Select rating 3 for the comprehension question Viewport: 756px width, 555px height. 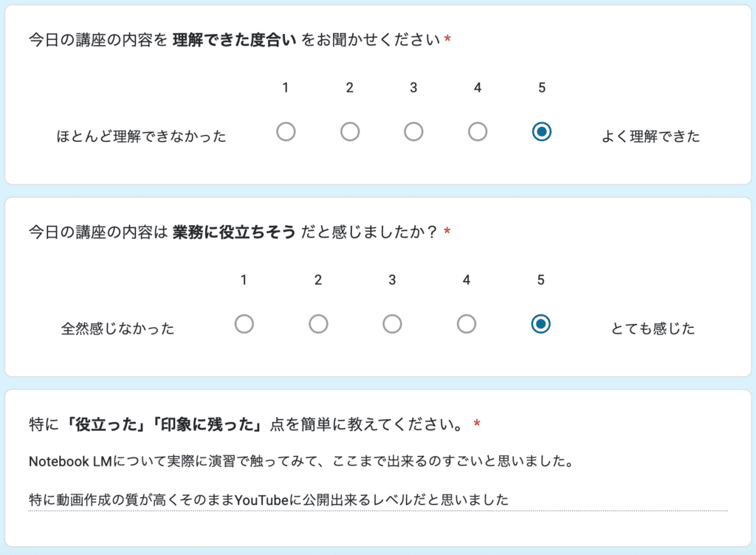(x=413, y=131)
